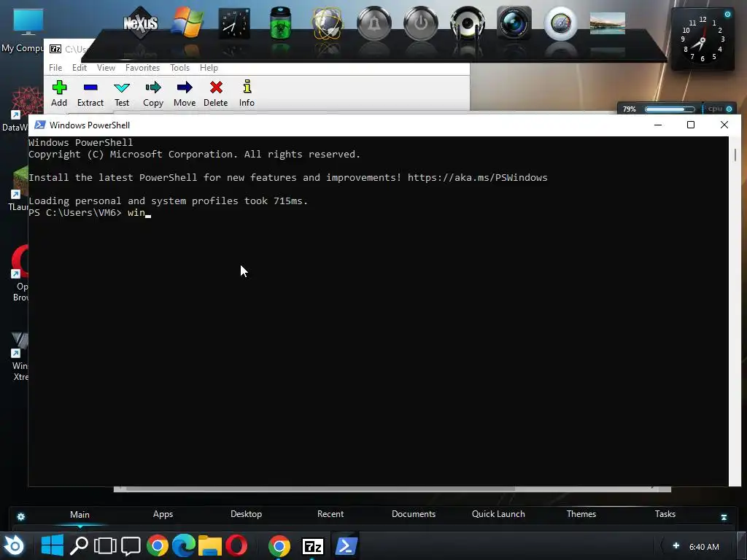This screenshot has height=560, width=747.
Task: Click the PowerShell command prompt line
Action: pos(89,212)
